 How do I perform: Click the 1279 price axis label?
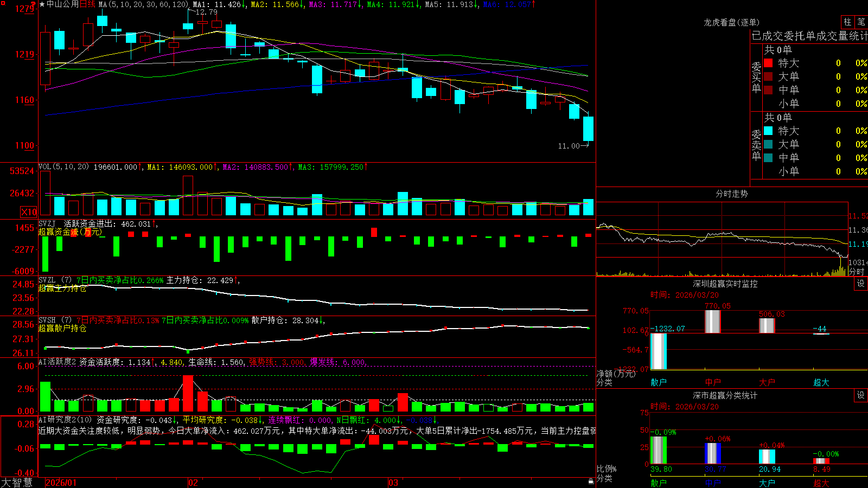(24, 9)
